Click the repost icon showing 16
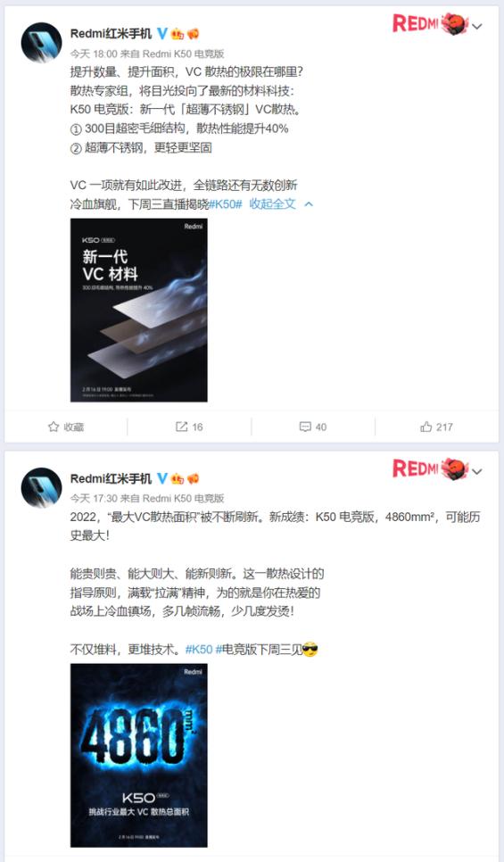This screenshot has height=862, width=504. tap(181, 427)
